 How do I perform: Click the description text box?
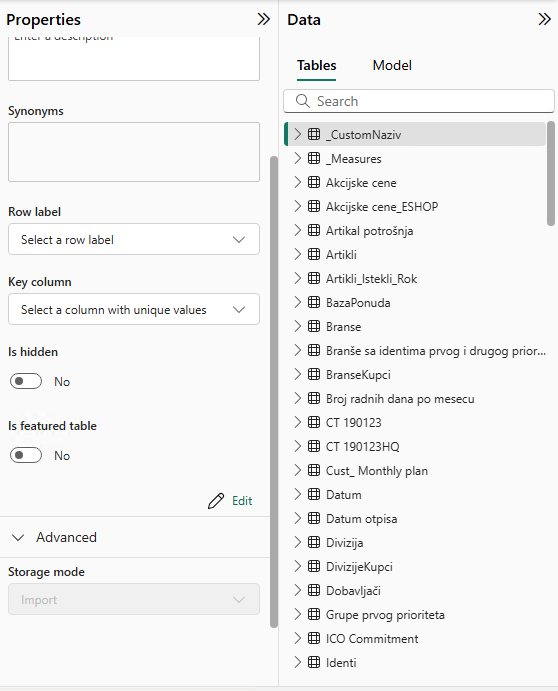click(x=134, y=58)
